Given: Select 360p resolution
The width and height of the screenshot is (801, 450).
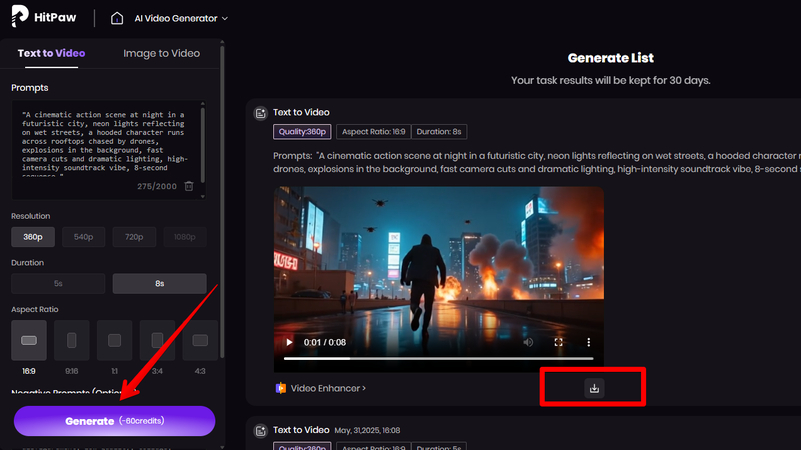Looking at the screenshot, I should pos(33,237).
